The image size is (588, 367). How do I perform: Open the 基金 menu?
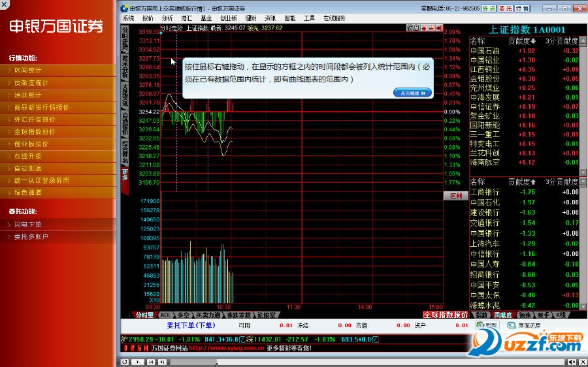click(206, 18)
